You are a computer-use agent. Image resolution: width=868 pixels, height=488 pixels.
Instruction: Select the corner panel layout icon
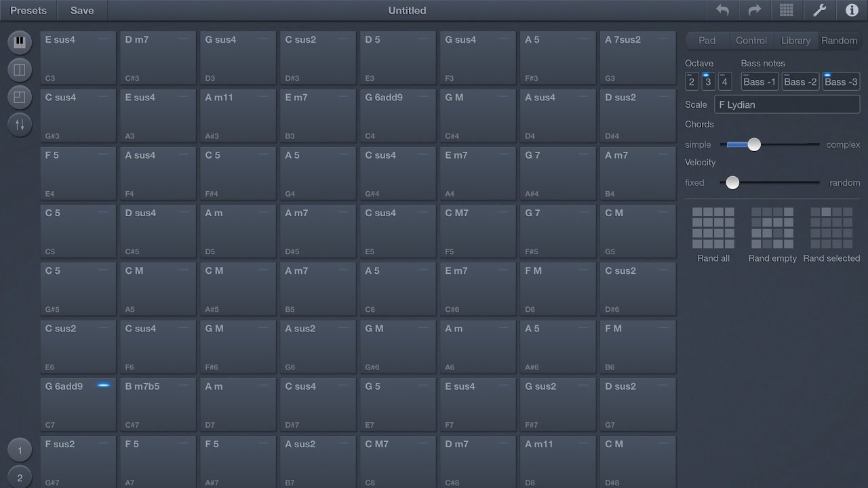point(20,97)
